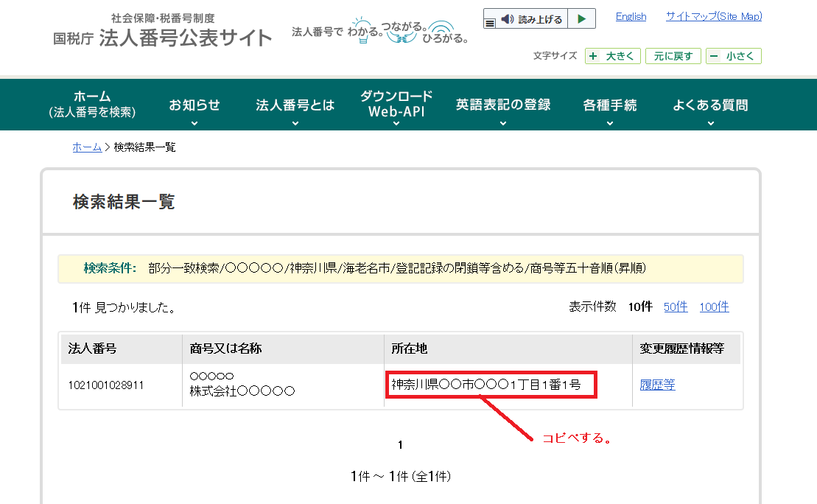Click the speaker icon on 読み上げ button
Screen dimensions: 817x504
pyautogui.click(x=506, y=18)
